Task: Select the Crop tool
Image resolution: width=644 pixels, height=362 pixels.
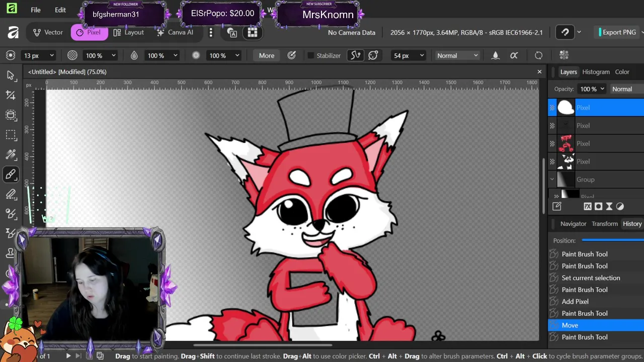Action: tap(11, 95)
